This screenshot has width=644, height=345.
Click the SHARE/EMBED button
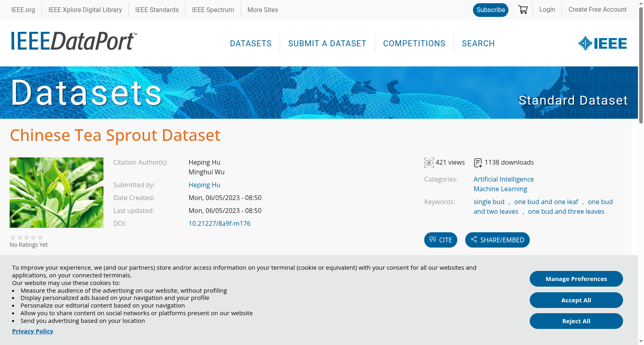tap(497, 240)
